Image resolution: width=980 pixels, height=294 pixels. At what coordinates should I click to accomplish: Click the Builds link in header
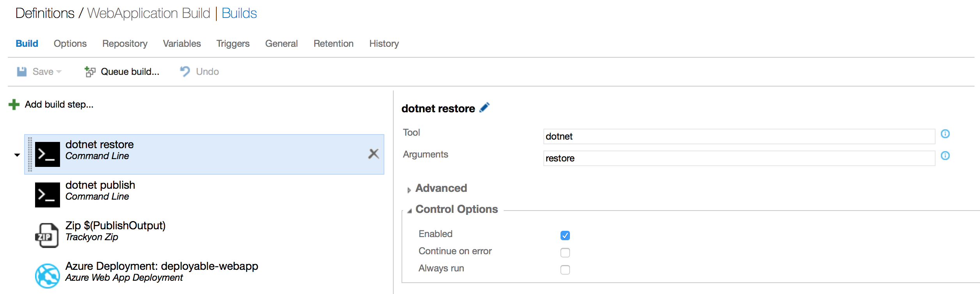(239, 13)
